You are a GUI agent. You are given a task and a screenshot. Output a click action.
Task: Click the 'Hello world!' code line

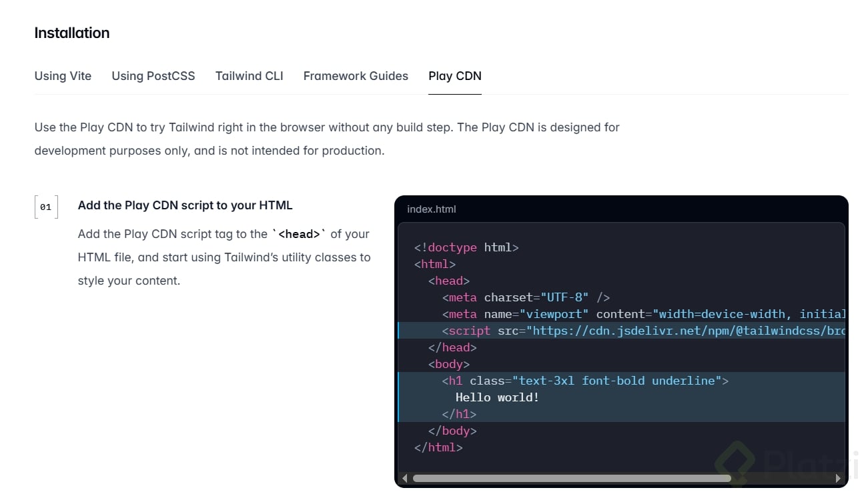click(x=497, y=397)
